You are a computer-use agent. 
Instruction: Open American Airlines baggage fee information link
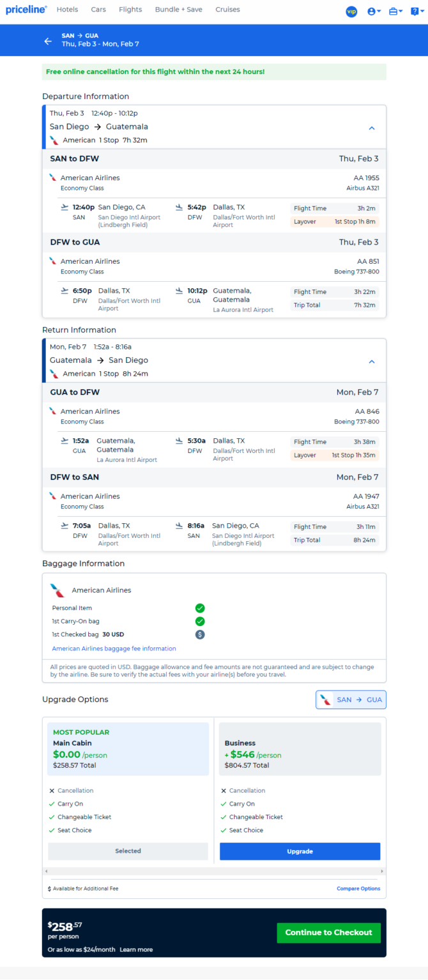[x=114, y=648]
